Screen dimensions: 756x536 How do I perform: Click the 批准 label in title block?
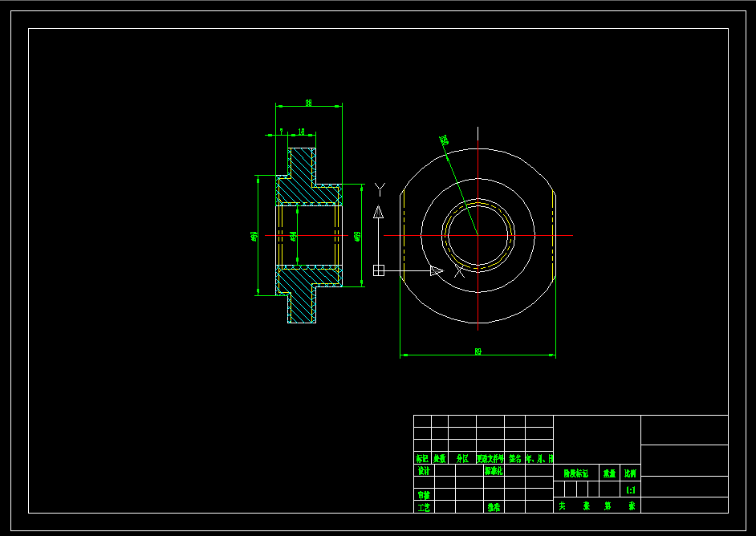tap(494, 507)
